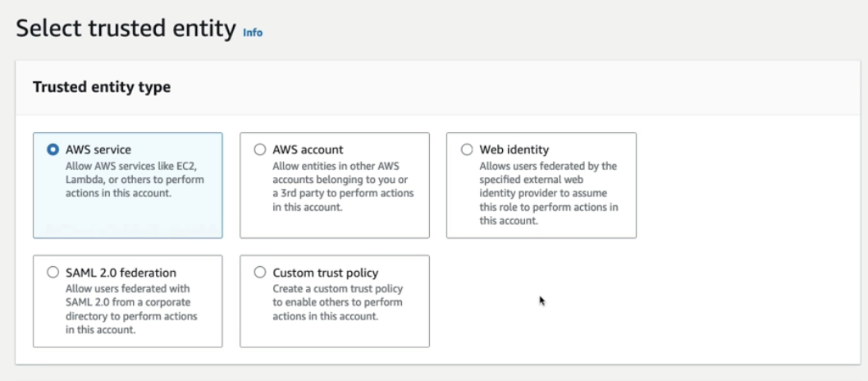Viewport: 868px width, 381px height.
Task: Pick the SAML 2.0 federation radio button
Action: [53, 272]
